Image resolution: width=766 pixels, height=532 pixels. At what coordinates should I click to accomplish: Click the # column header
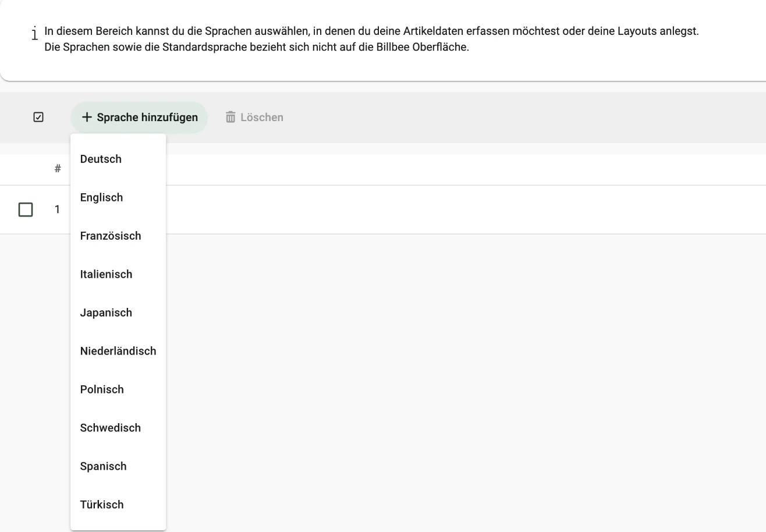tap(58, 169)
